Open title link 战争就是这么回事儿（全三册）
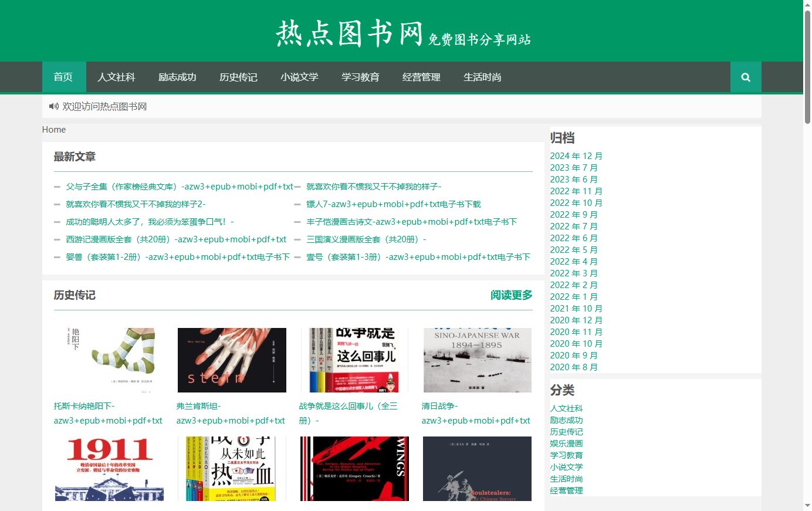The width and height of the screenshot is (812, 511). [x=349, y=413]
